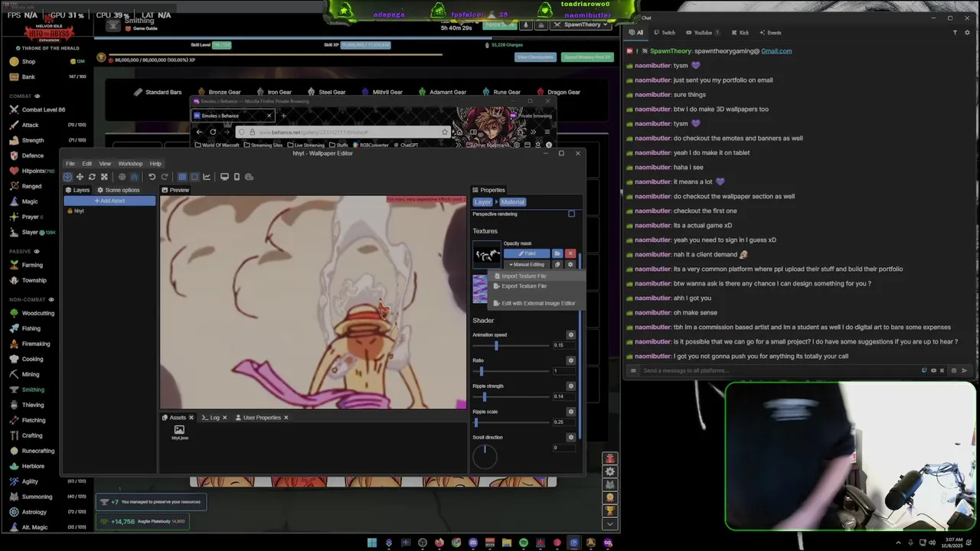
Task: Select hhyt.json asset thumbnail
Action: point(179,432)
